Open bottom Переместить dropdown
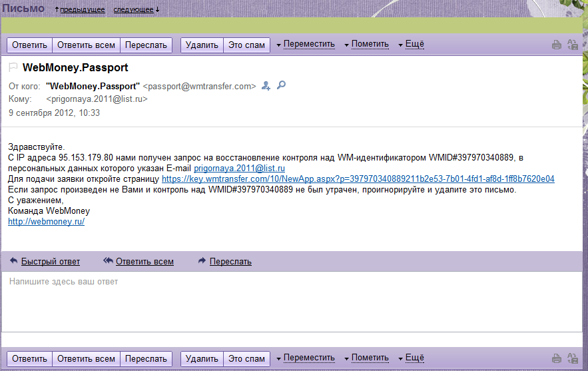 (x=306, y=358)
